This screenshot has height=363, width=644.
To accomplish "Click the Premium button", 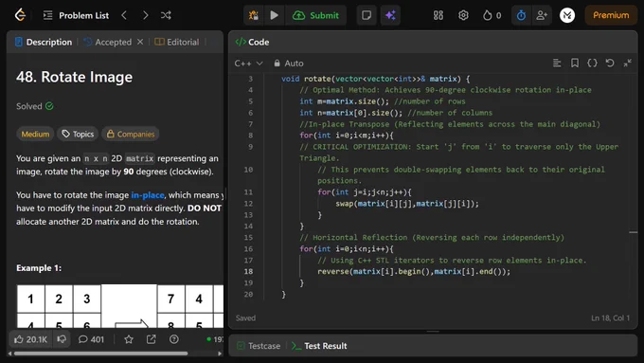I will click(x=611, y=15).
